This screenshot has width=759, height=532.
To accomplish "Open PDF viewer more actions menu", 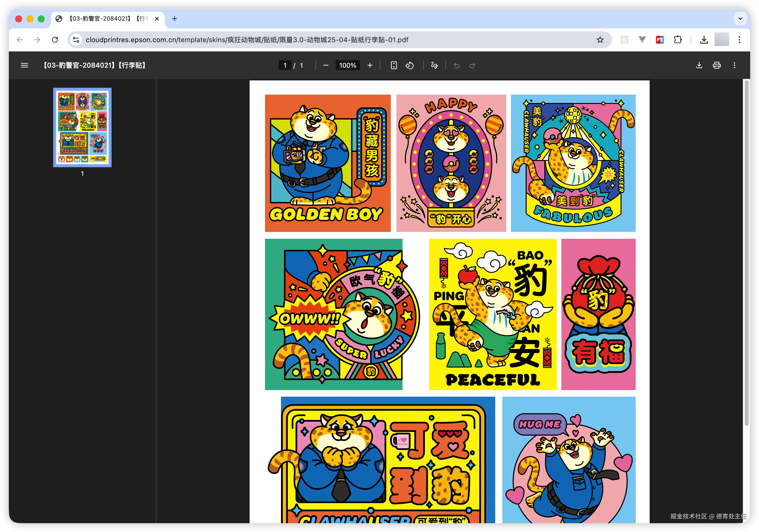I will click(x=734, y=65).
